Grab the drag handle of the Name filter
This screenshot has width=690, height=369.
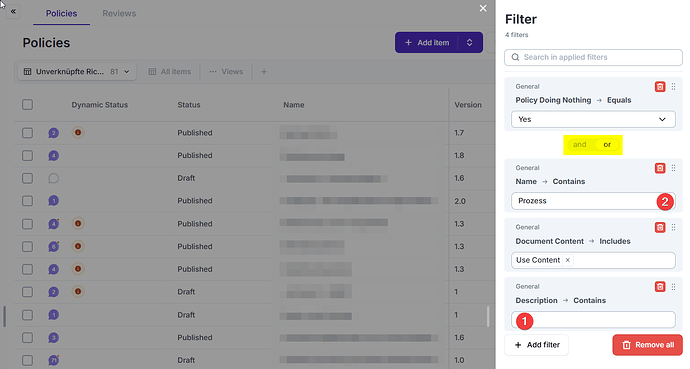coord(673,168)
